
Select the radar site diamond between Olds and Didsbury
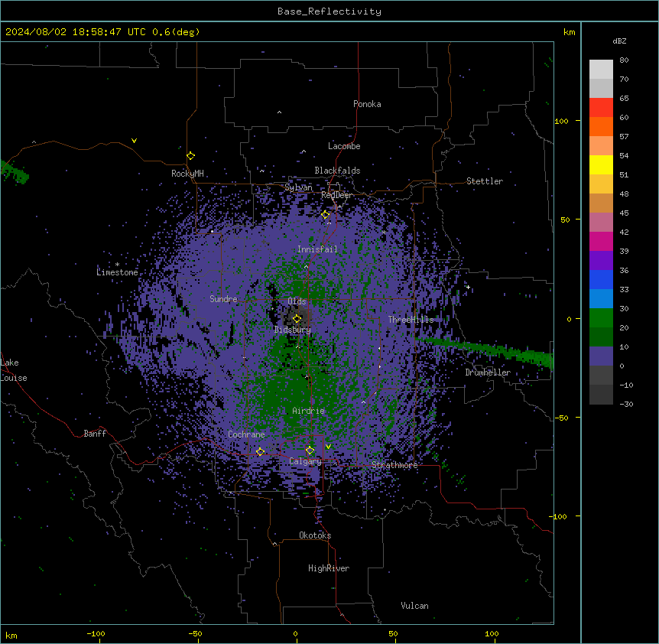297,319
